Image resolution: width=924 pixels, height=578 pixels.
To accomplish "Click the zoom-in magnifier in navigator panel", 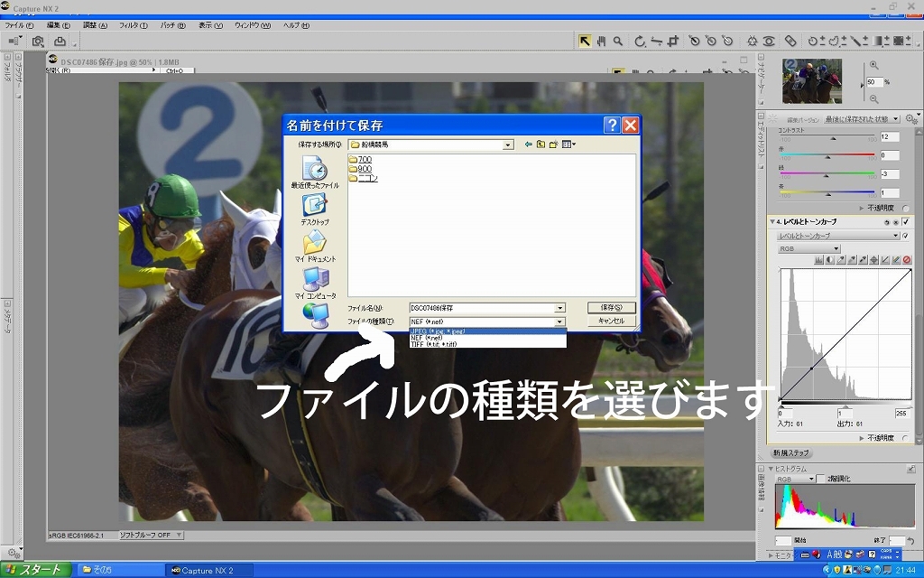I will (x=873, y=65).
